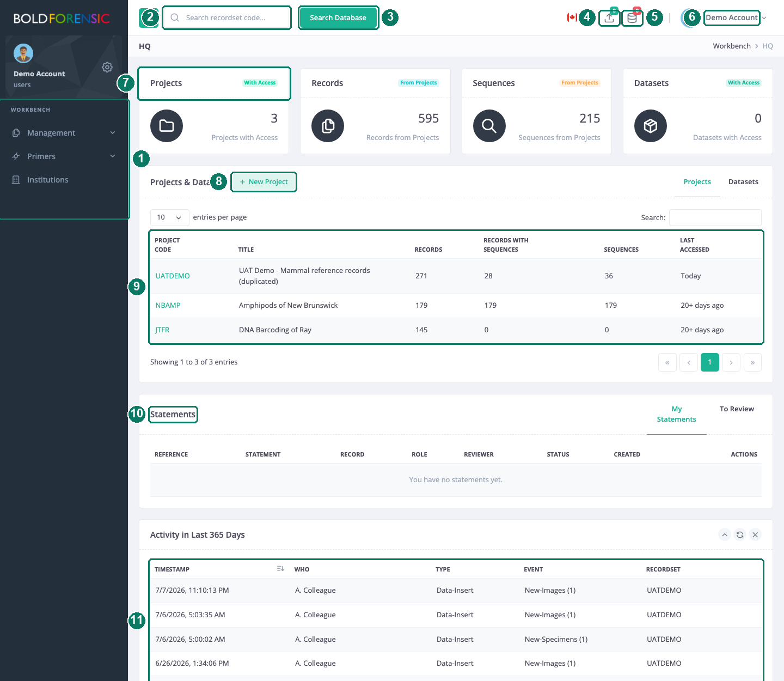This screenshot has width=784, height=681.
Task: Click the previous page arrow in pagination
Action: coord(689,362)
